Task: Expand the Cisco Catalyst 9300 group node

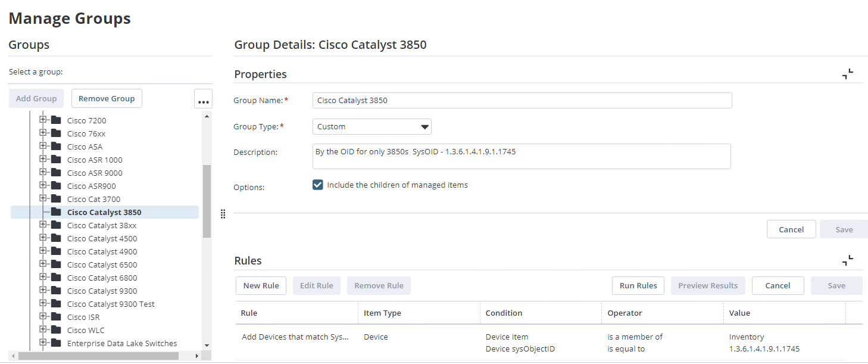Action: click(42, 291)
